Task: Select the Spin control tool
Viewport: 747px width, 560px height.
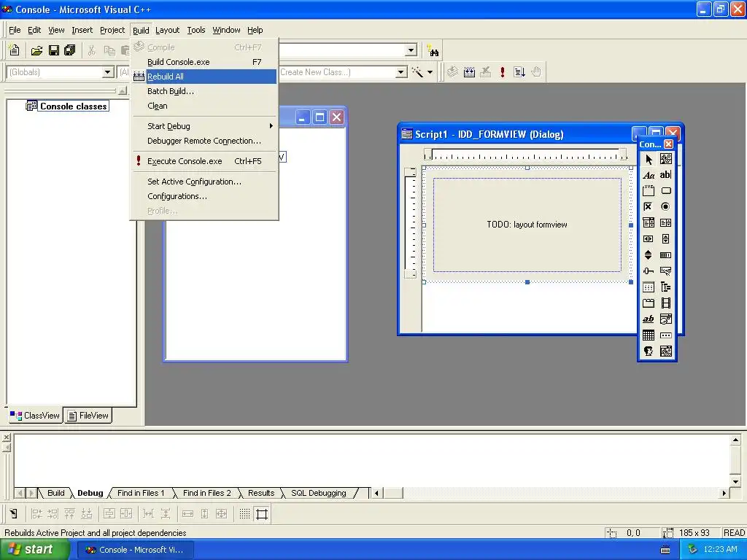Action: click(x=649, y=255)
